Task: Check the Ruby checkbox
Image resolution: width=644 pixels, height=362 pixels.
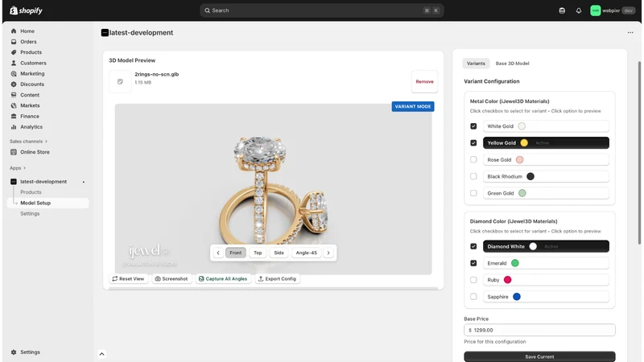Action: 473,280
